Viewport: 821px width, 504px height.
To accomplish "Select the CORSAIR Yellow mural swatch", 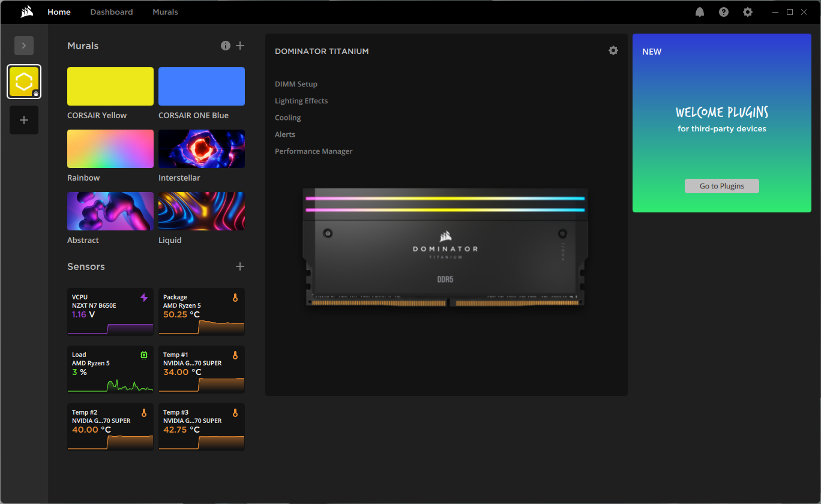I will (x=110, y=86).
